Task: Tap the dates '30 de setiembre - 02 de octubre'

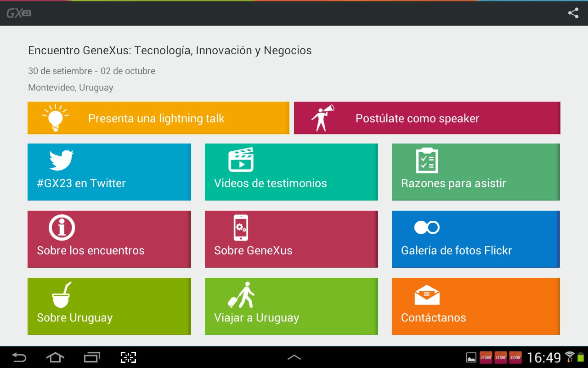Action: tap(92, 71)
